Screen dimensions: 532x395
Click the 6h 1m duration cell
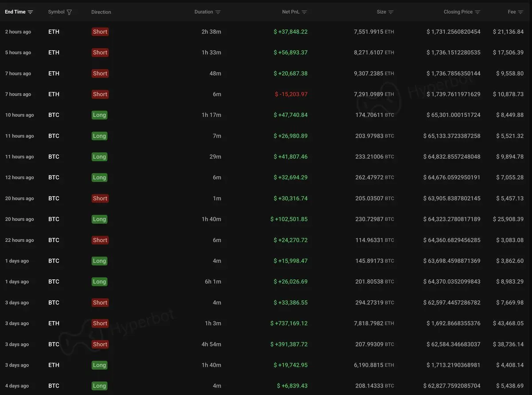(x=213, y=282)
